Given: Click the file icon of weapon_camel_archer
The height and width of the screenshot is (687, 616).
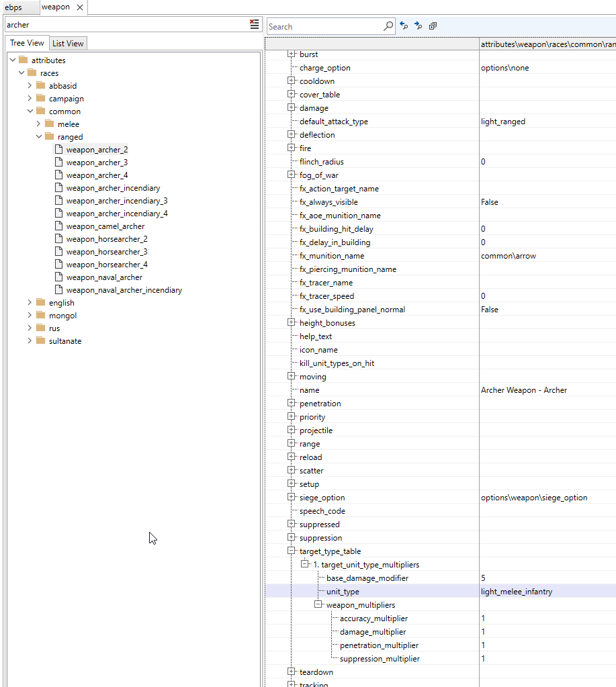Looking at the screenshot, I should click(x=58, y=226).
